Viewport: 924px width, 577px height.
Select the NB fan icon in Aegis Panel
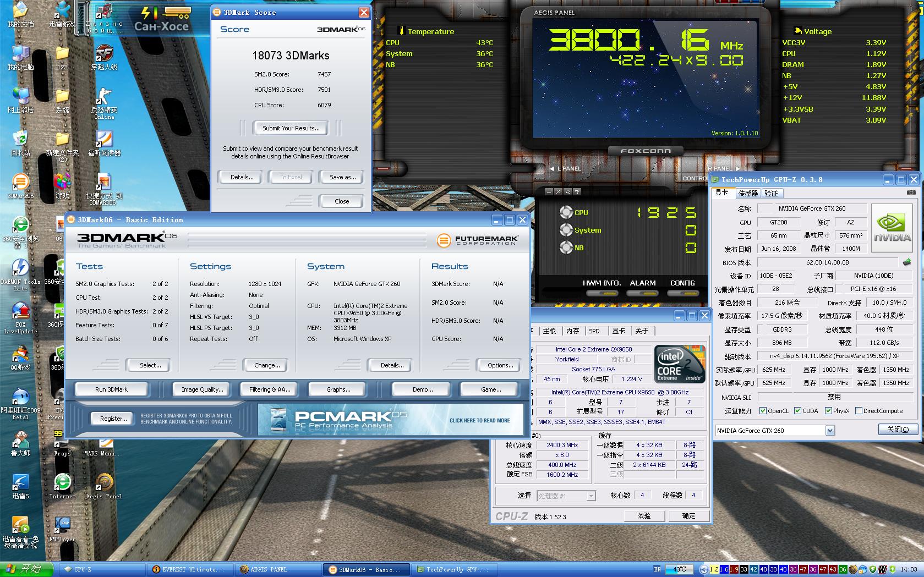[x=566, y=248]
